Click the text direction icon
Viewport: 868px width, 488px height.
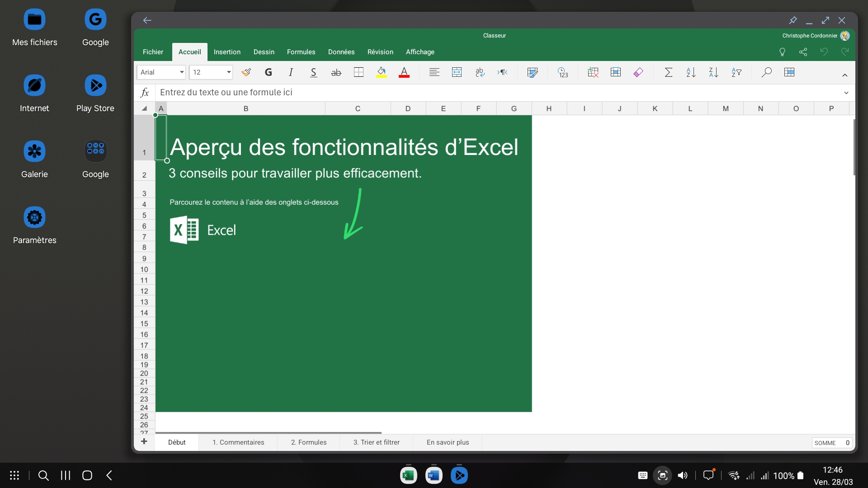coord(502,72)
